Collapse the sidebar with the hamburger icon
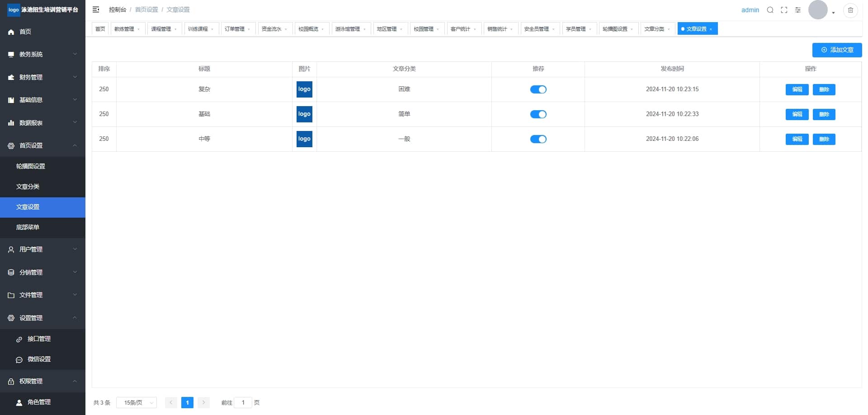868x415 pixels. (x=96, y=9)
